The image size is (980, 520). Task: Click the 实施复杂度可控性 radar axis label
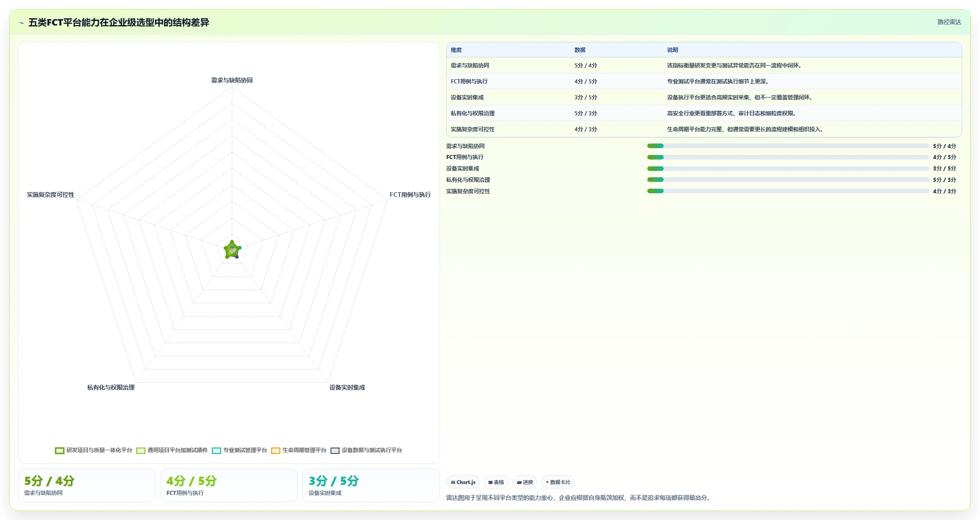pos(51,195)
